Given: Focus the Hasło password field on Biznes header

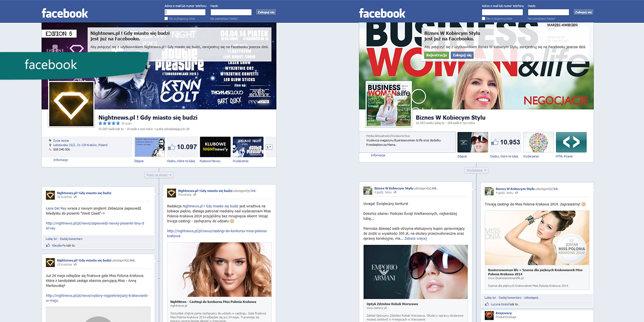Looking at the screenshot, I should click(548, 12).
